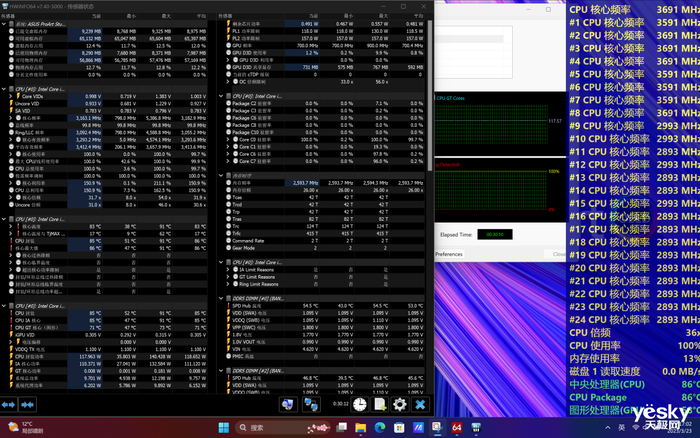The width and height of the screenshot is (700, 438).
Task: Click the PL1 power limit lightning icon
Action: click(228, 31)
